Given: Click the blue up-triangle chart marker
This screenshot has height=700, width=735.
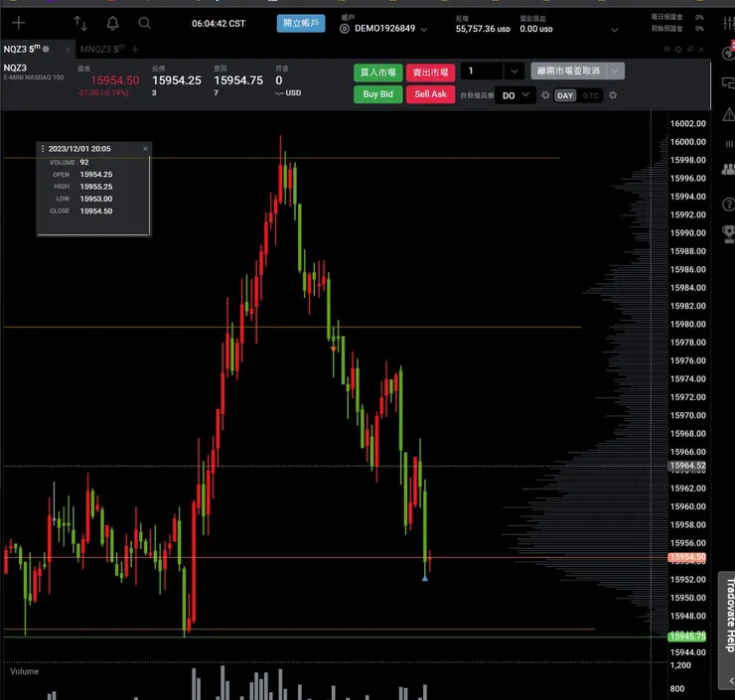Looking at the screenshot, I should coord(425,579).
